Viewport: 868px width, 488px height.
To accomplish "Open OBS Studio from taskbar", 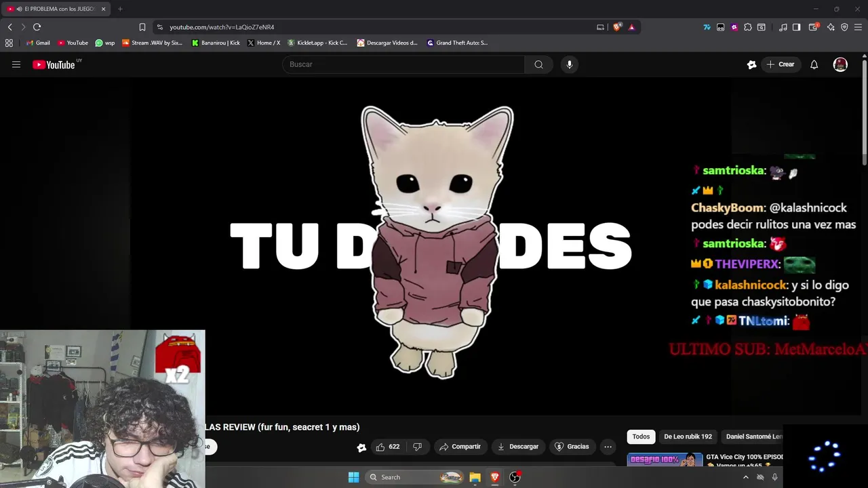I will click(515, 477).
